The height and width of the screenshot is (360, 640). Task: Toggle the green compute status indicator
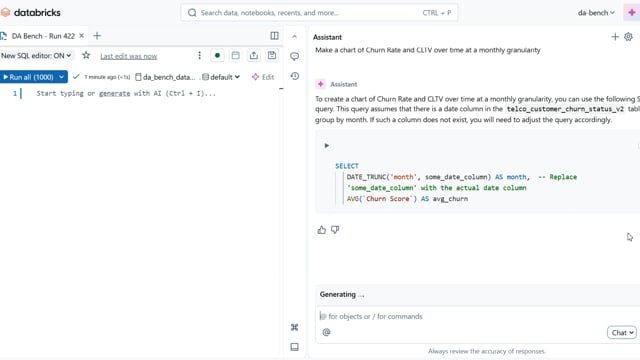217,56
